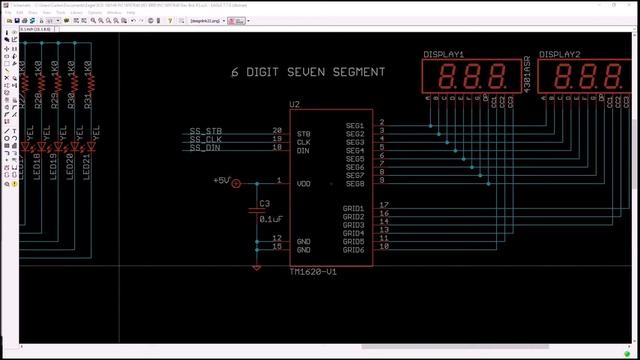The height and width of the screenshot is (360, 640).
Task: Click the DISPLAY2 component label
Action: (x=560, y=54)
